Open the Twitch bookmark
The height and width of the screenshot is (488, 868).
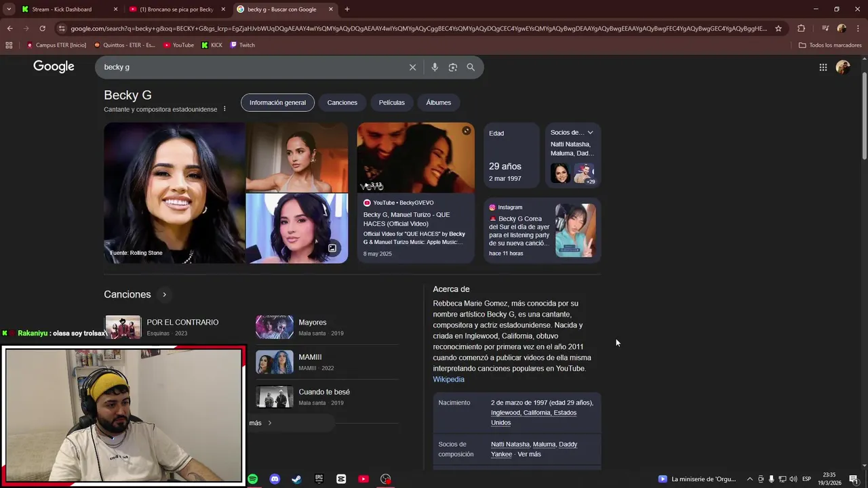point(243,45)
